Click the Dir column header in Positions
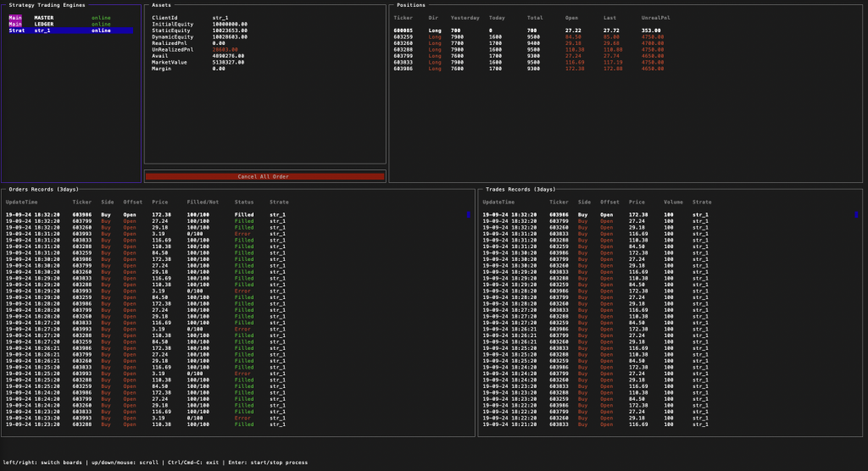Screen dimensions: 868x471 point(433,18)
